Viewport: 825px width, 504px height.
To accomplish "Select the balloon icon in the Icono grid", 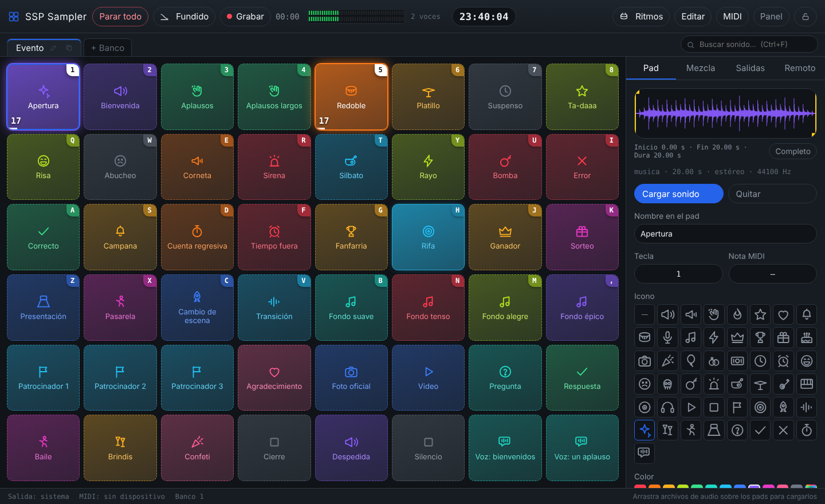I will tap(691, 361).
